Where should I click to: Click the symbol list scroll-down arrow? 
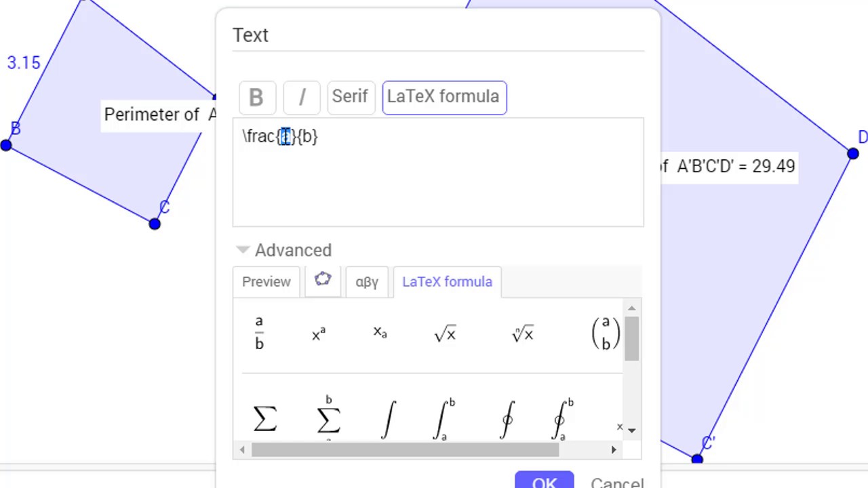(x=631, y=430)
